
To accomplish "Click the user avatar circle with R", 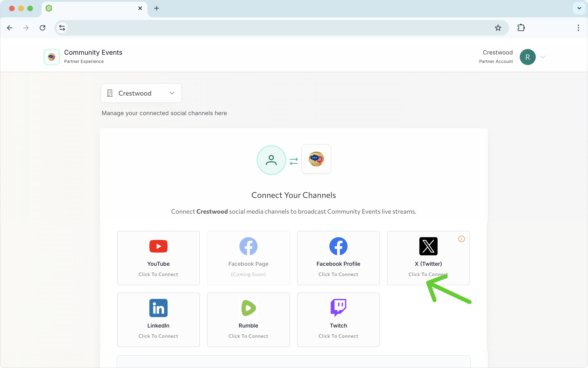I will [527, 57].
